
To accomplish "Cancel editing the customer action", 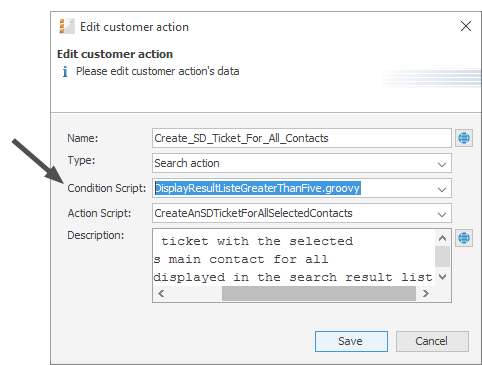I will point(432,341).
